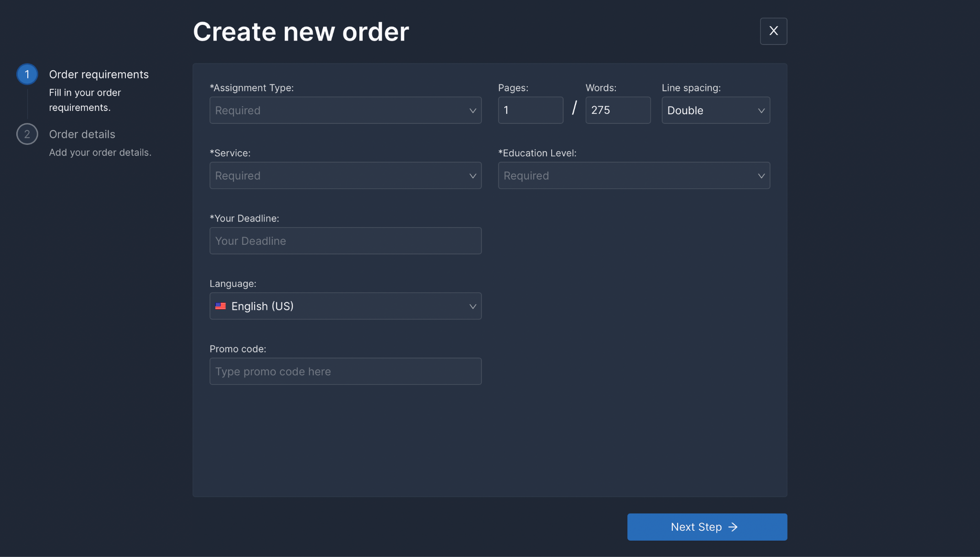Click the Line spacing chevron arrow

click(761, 111)
